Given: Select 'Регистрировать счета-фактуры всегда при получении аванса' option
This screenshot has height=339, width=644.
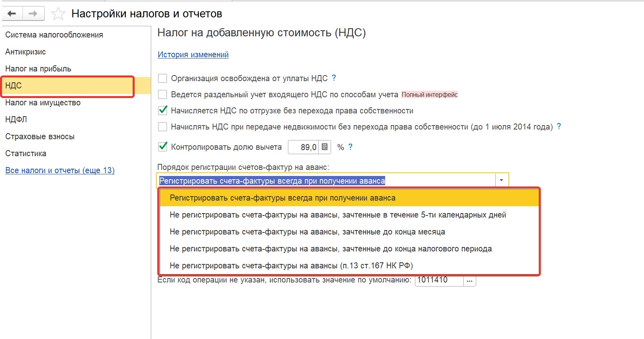Looking at the screenshot, I should pyautogui.click(x=349, y=198).
